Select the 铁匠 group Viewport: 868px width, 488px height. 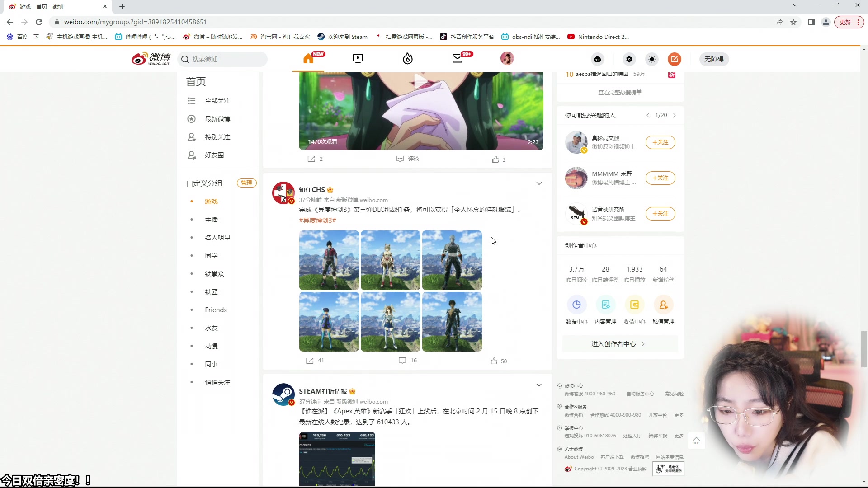211,292
